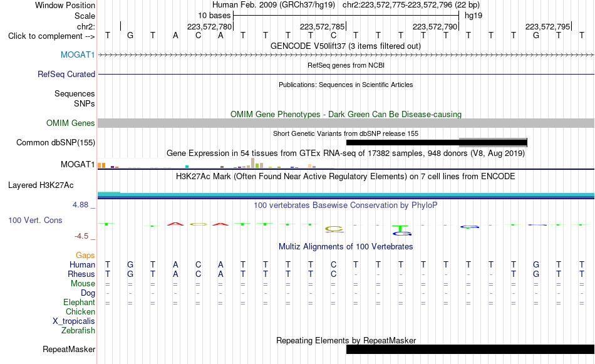
Task: Click '100 vertebrates Basewise Conservation by PhyloP' title
Action: click(x=346, y=205)
